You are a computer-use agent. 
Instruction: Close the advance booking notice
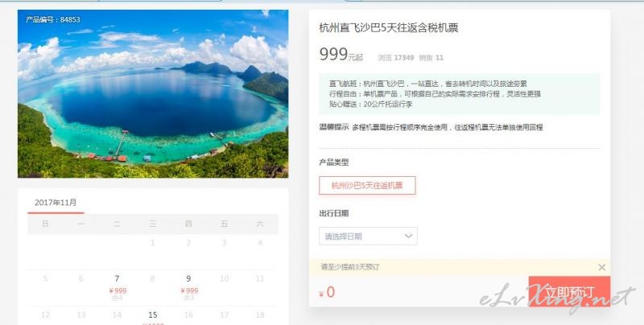pos(601,268)
